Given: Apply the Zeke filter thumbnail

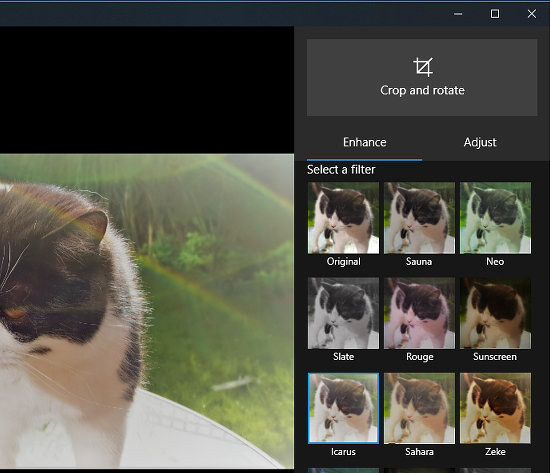Looking at the screenshot, I should point(495,408).
